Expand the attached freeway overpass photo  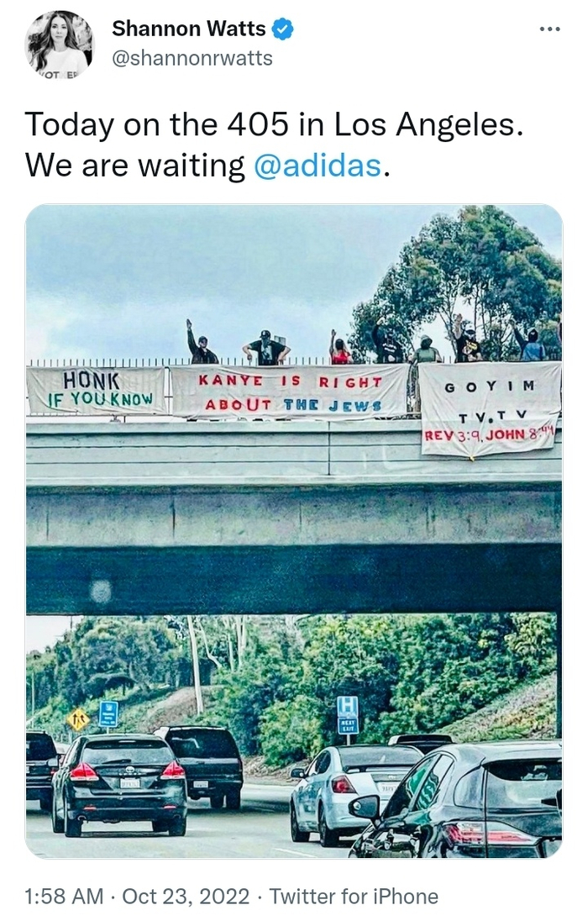click(x=294, y=531)
